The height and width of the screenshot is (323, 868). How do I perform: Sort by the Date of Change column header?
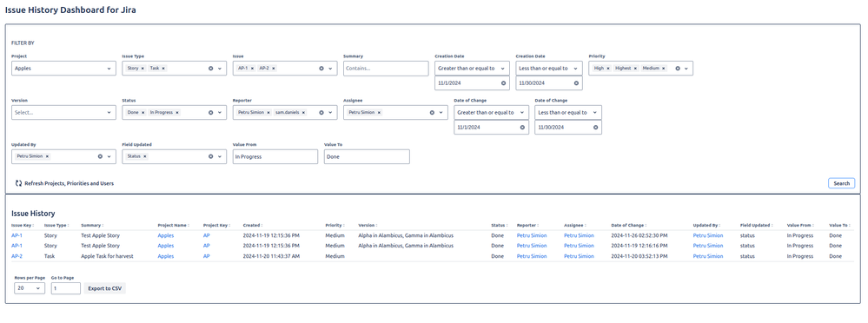tap(629, 226)
